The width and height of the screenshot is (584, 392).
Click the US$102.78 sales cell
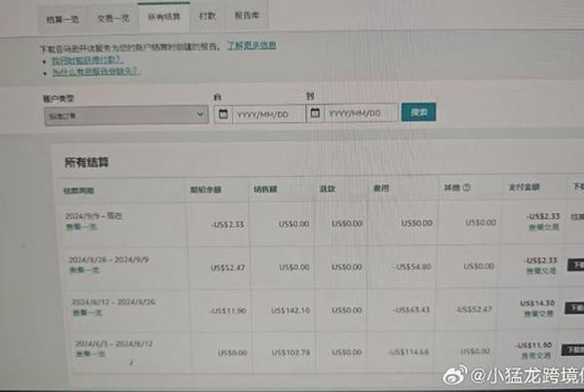click(x=291, y=352)
